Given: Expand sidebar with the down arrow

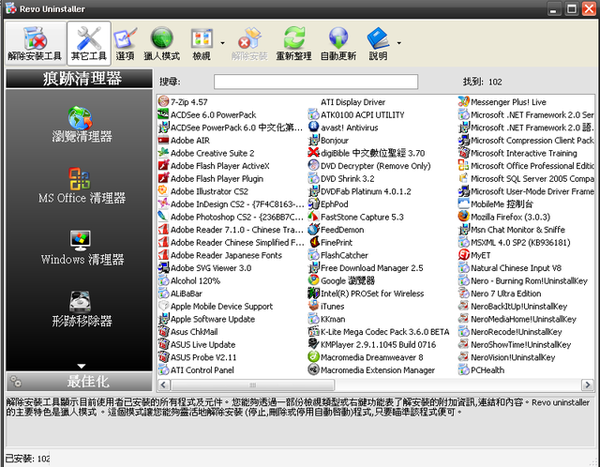Looking at the screenshot, I should point(81,366).
